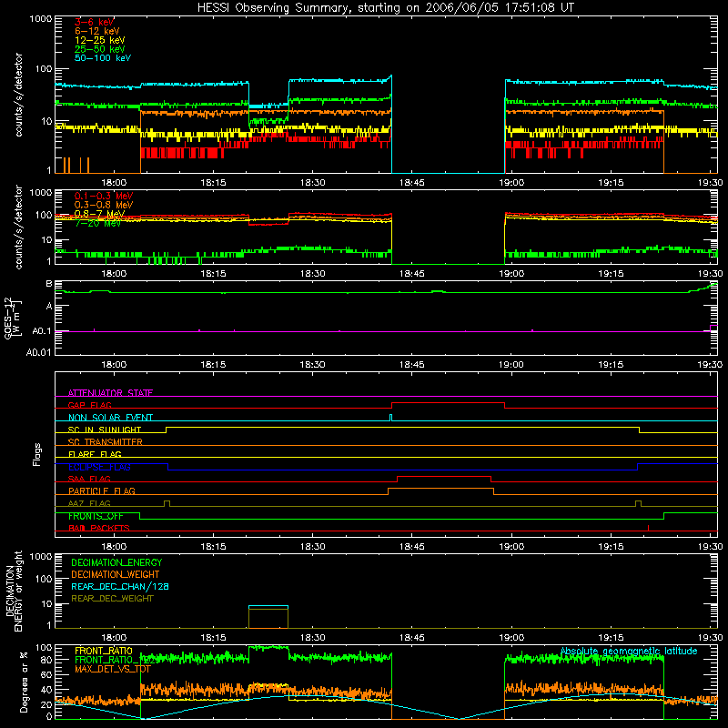Click the BAD_PACKETS tick mark near 19:20
728x728 pixels.
(648, 528)
